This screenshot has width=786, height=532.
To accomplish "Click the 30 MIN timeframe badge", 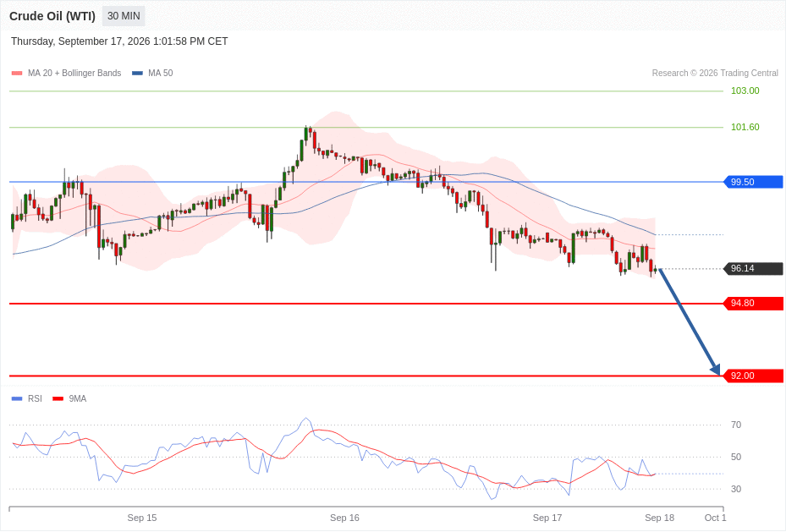I will point(124,16).
